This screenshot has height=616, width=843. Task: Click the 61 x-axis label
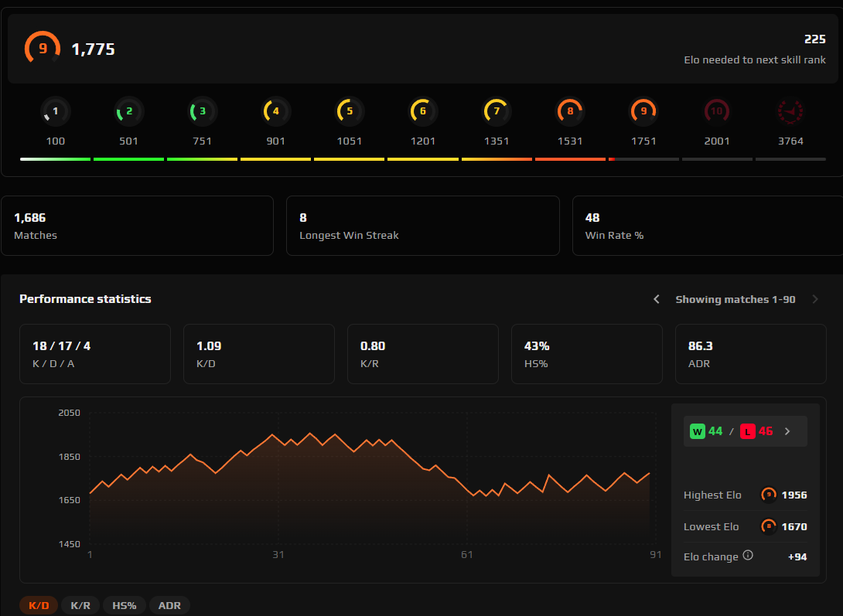[466, 554]
